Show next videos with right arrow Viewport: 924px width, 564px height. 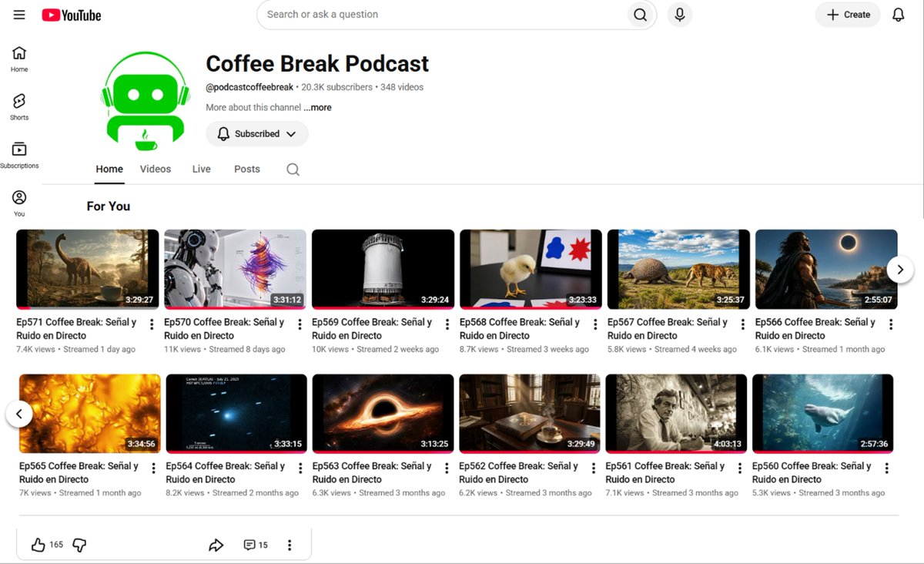pos(900,270)
